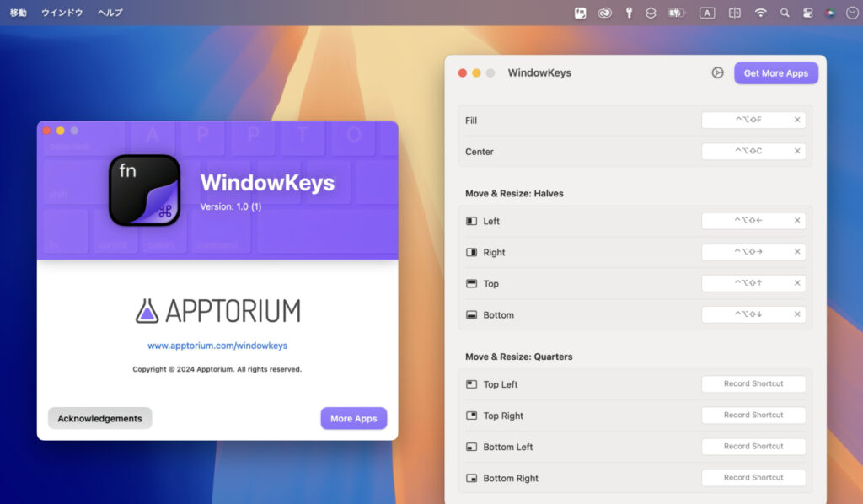
Task: Clear the Fill shortcut with its X
Action: click(796, 121)
